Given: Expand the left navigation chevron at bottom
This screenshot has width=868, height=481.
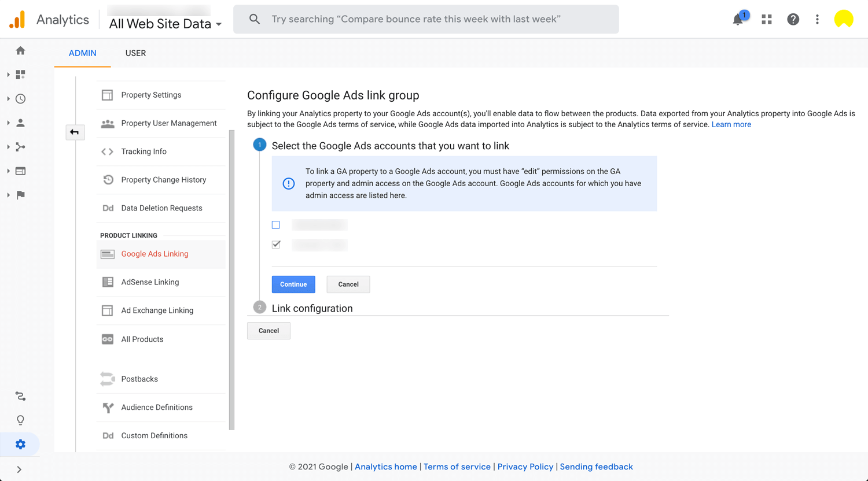Looking at the screenshot, I should point(19,469).
